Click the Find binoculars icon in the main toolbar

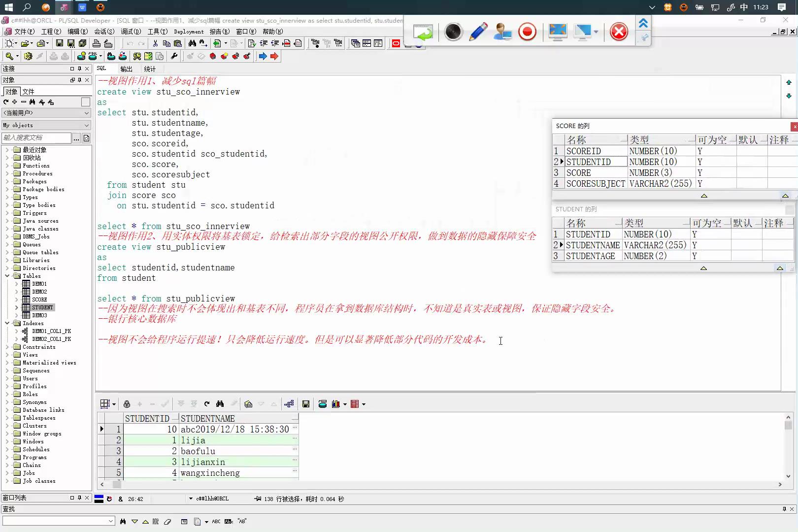(x=192, y=43)
